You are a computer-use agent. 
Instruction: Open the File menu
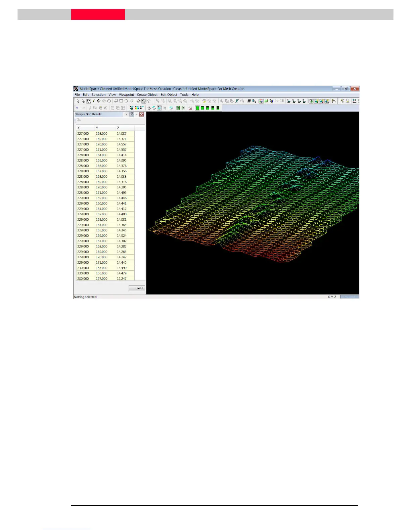coord(77,95)
